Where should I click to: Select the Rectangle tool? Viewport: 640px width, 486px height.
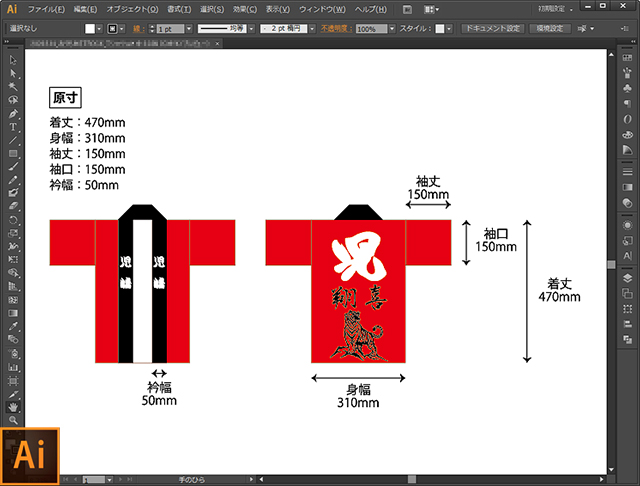pyautogui.click(x=13, y=153)
